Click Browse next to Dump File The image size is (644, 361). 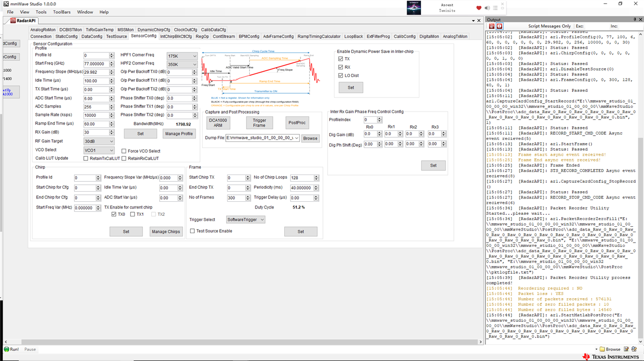[310, 138]
